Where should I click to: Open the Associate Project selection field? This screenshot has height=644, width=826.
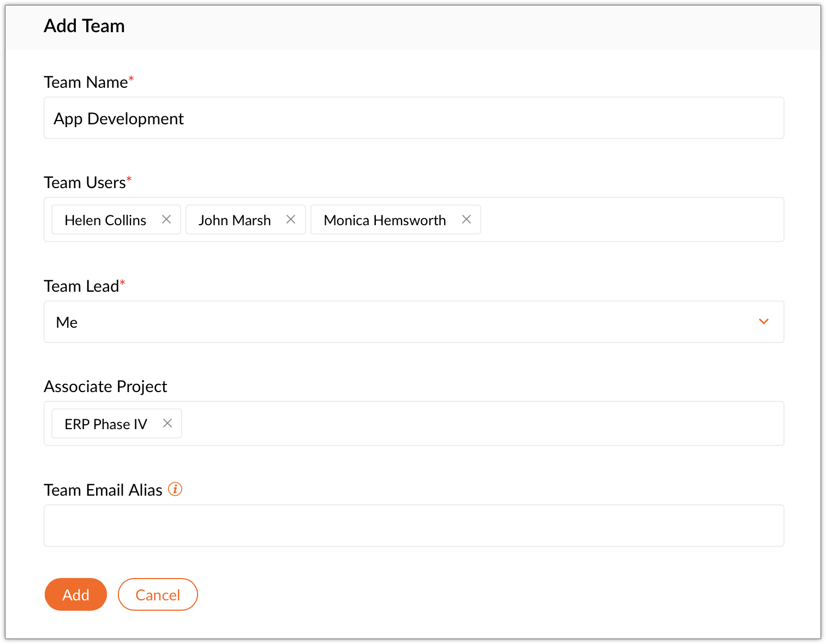(480, 424)
